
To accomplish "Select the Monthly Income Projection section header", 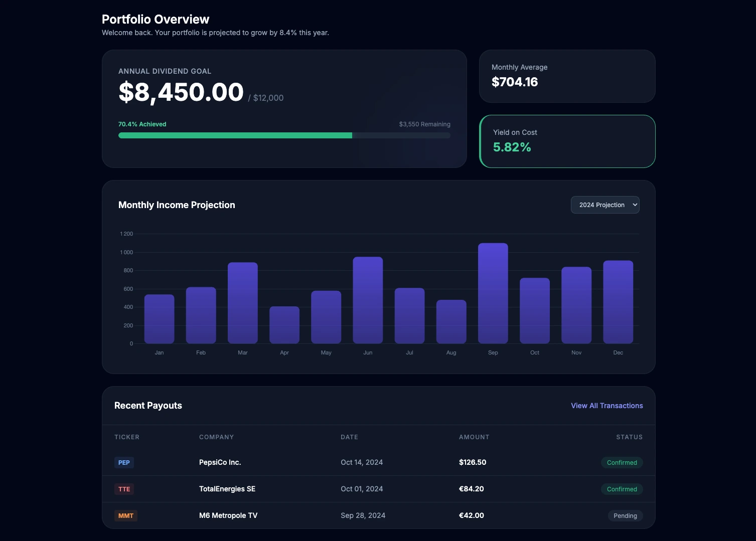I will [x=177, y=205].
